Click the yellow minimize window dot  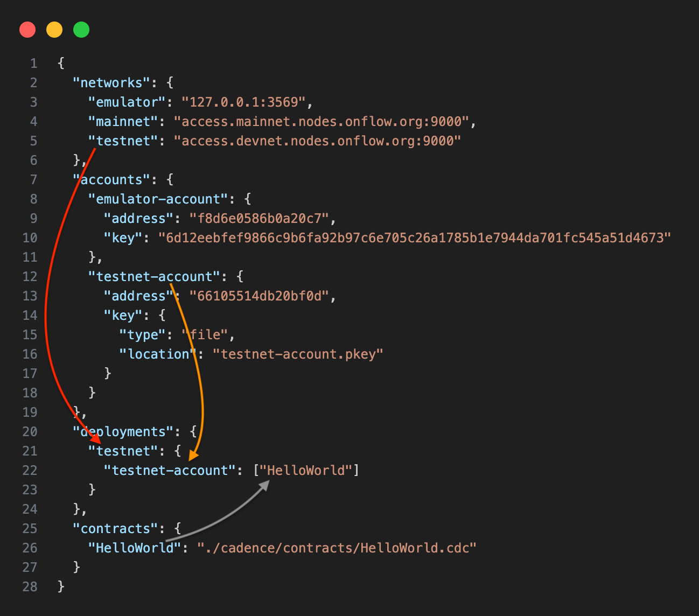(x=54, y=30)
